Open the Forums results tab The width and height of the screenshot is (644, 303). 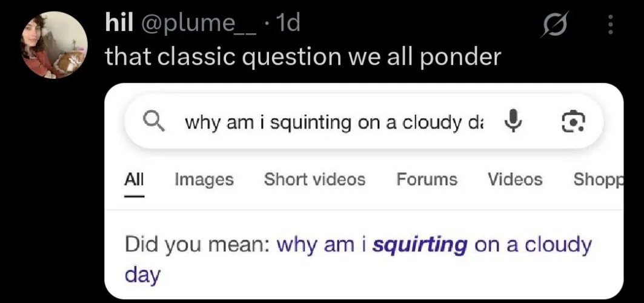(x=427, y=179)
